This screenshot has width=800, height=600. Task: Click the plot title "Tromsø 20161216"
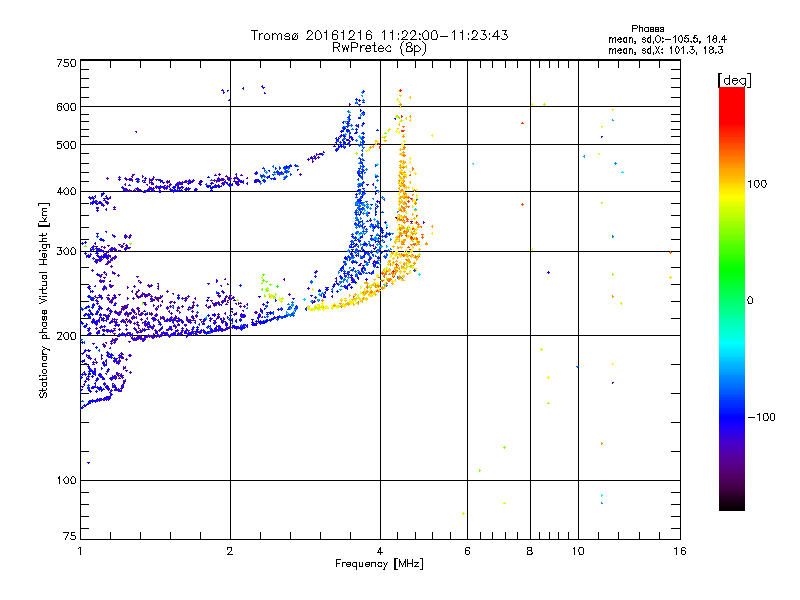[x=312, y=35]
